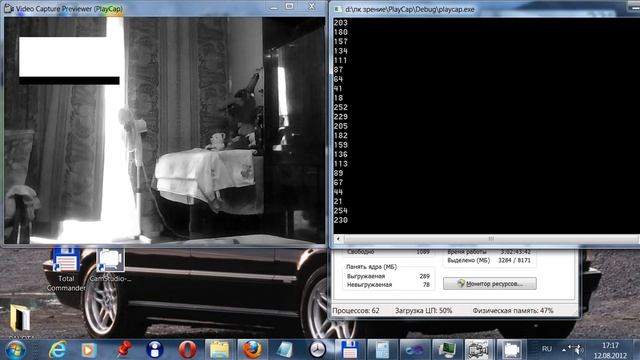Switch to the camera app taskbar icon
This screenshot has width=640, height=360.
[x=511, y=350]
